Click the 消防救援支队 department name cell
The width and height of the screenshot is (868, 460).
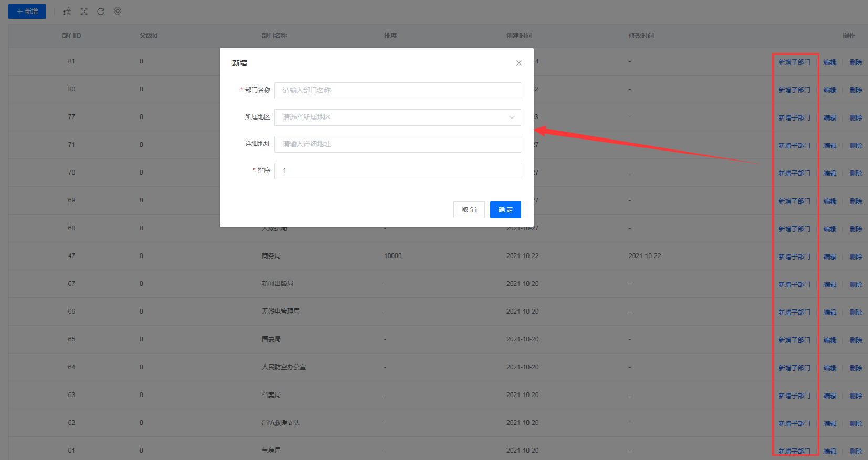coord(281,423)
